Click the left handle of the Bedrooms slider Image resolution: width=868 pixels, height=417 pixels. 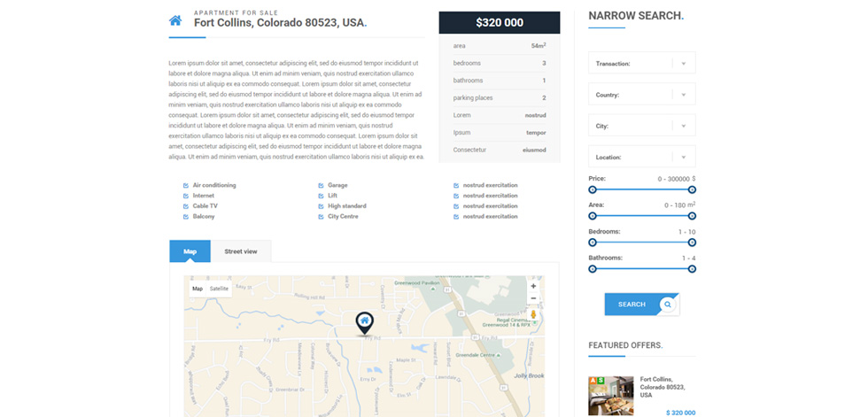pos(593,243)
